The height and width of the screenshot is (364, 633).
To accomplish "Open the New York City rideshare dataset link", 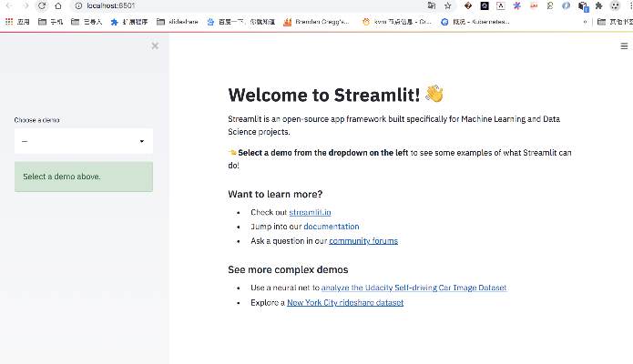I will coord(344,302).
